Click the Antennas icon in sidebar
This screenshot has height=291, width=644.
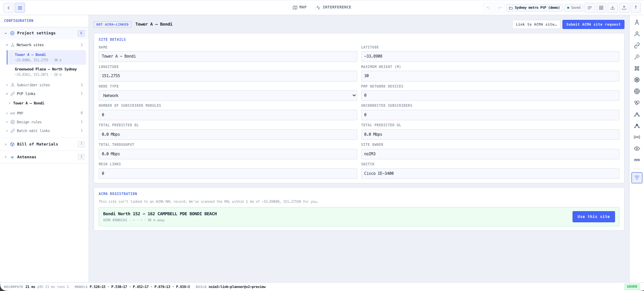12,157
